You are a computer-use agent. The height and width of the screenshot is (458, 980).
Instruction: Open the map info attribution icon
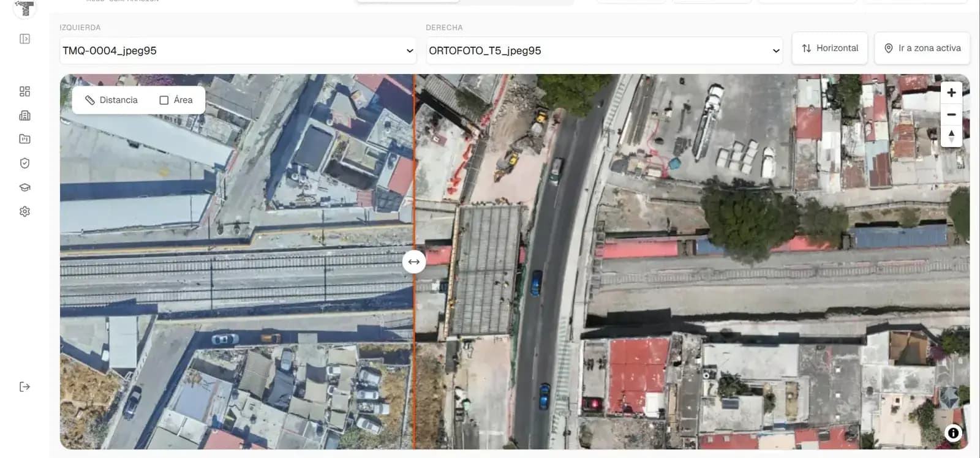click(953, 433)
